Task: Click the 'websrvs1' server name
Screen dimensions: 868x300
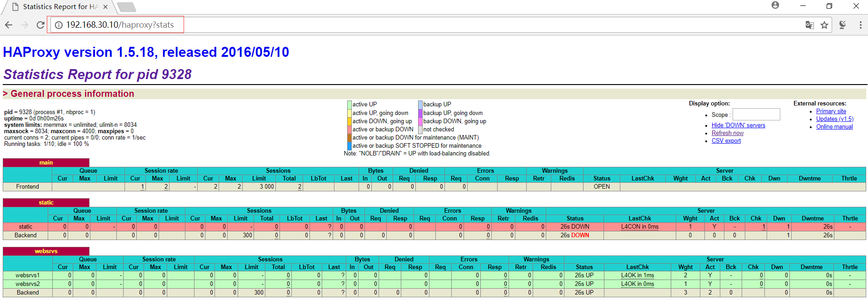Action: tap(28, 275)
